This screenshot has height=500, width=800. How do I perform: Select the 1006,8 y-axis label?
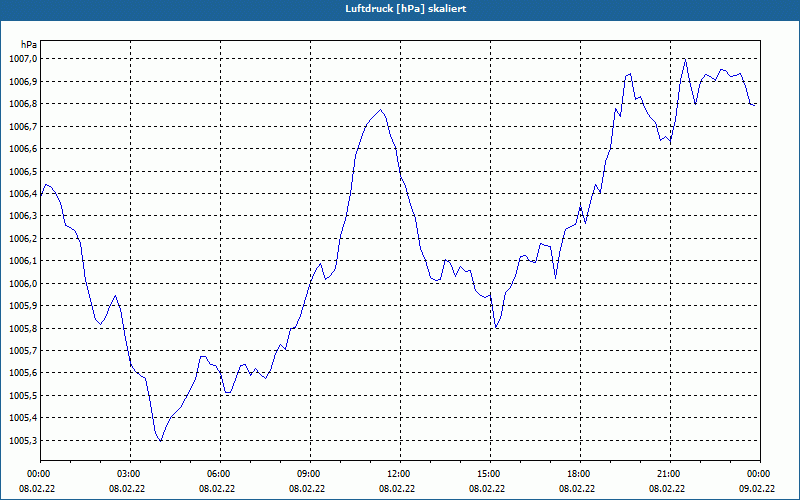[23, 104]
